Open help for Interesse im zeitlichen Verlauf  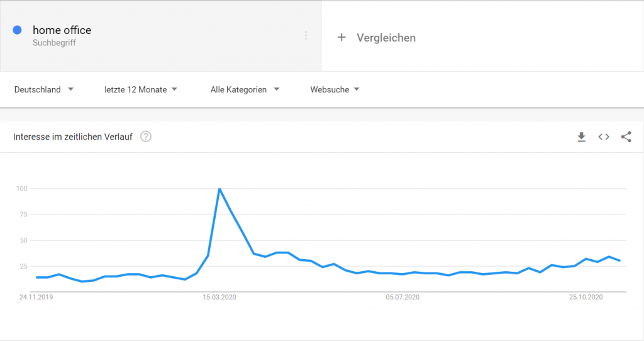(146, 137)
